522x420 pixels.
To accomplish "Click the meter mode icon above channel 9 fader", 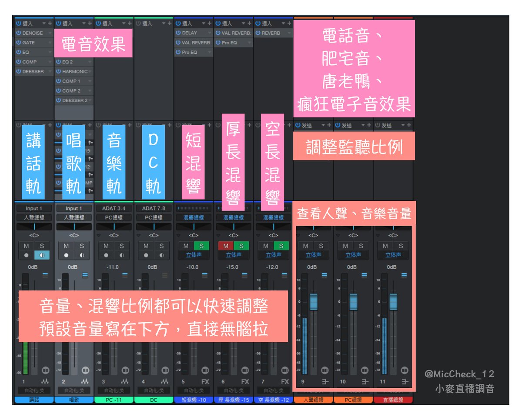I will (324, 275).
